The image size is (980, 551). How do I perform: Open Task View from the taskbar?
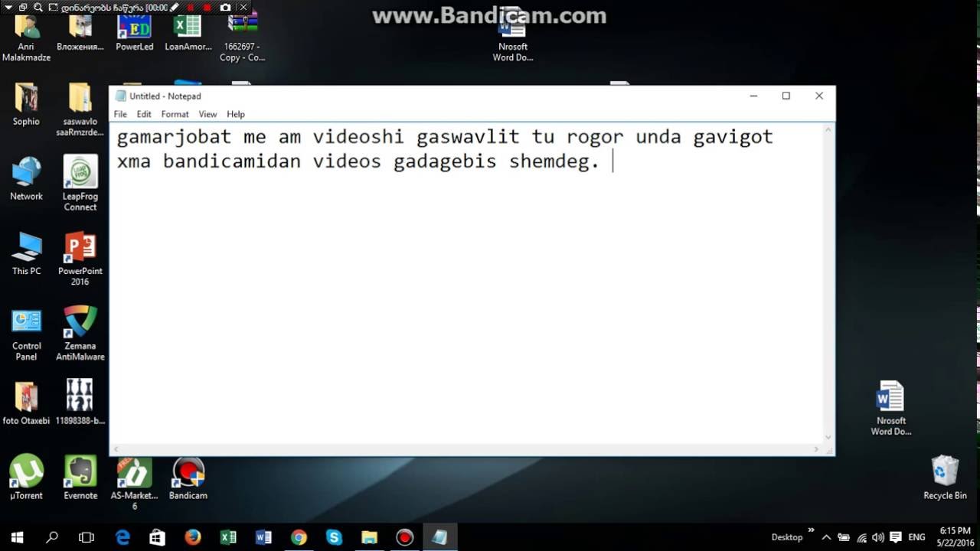coord(87,537)
